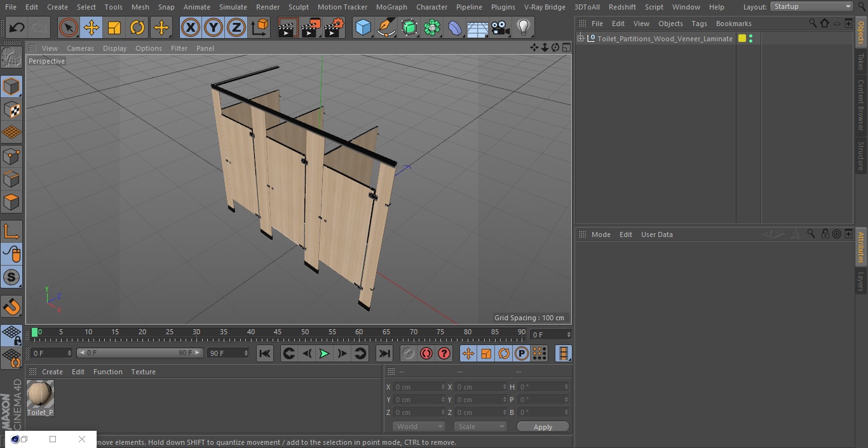Render to Picture Viewer
Image resolution: width=868 pixels, height=448 pixels.
coord(311,28)
